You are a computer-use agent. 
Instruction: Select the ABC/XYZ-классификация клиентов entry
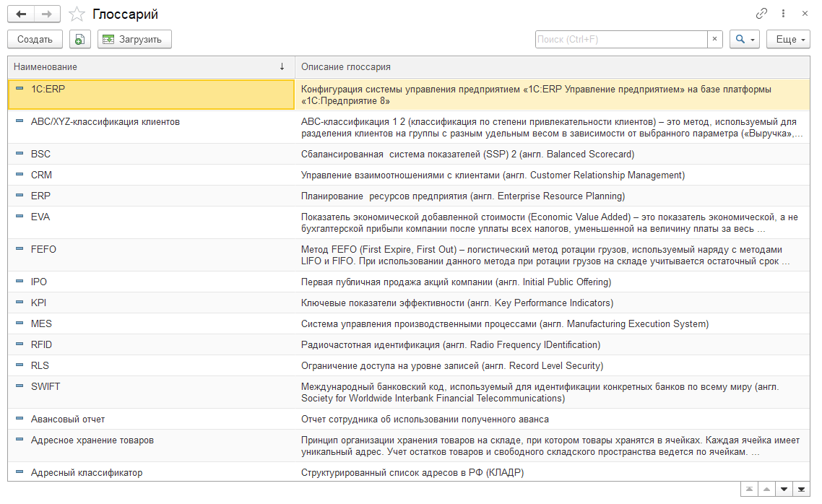pyautogui.click(x=105, y=122)
